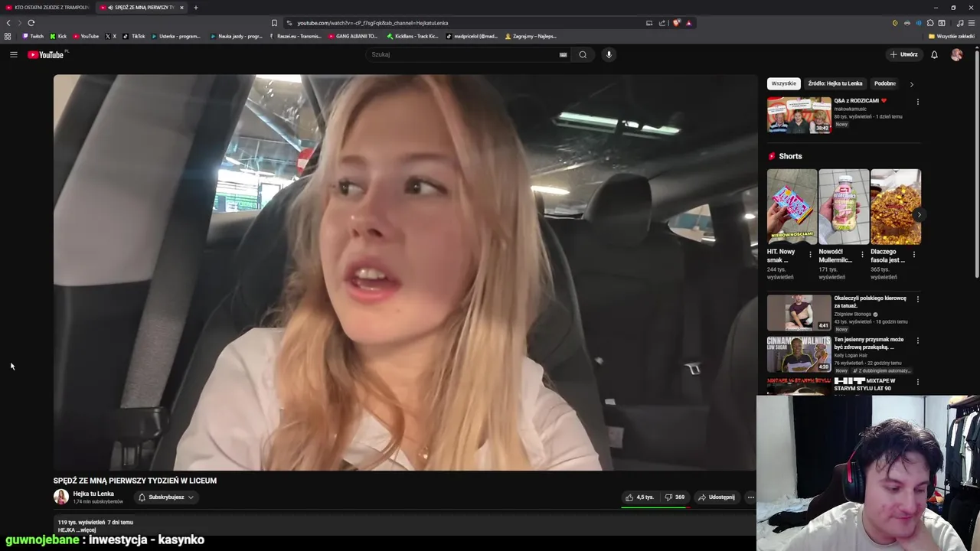Open the X bookmark

pyautogui.click(x=111, y=36)
